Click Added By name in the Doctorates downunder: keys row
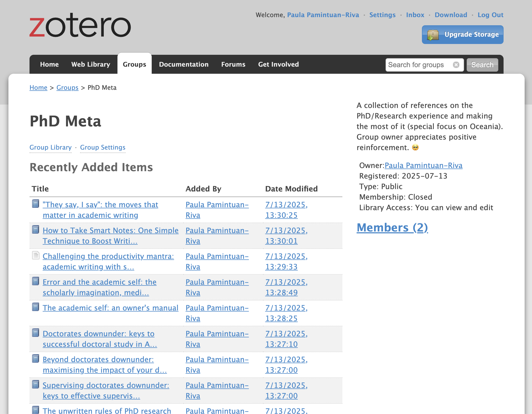This screenshot has width=532, height=414. 217,339
